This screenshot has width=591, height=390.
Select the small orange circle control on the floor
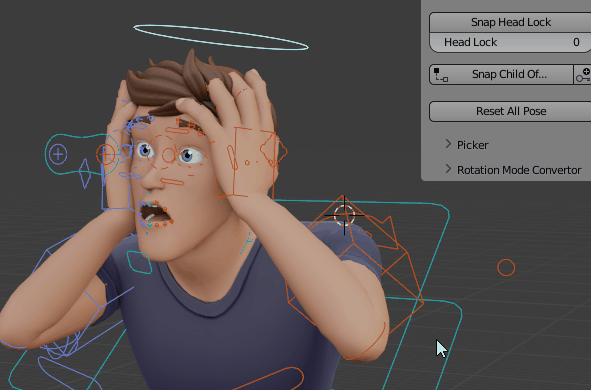(506, 268)
